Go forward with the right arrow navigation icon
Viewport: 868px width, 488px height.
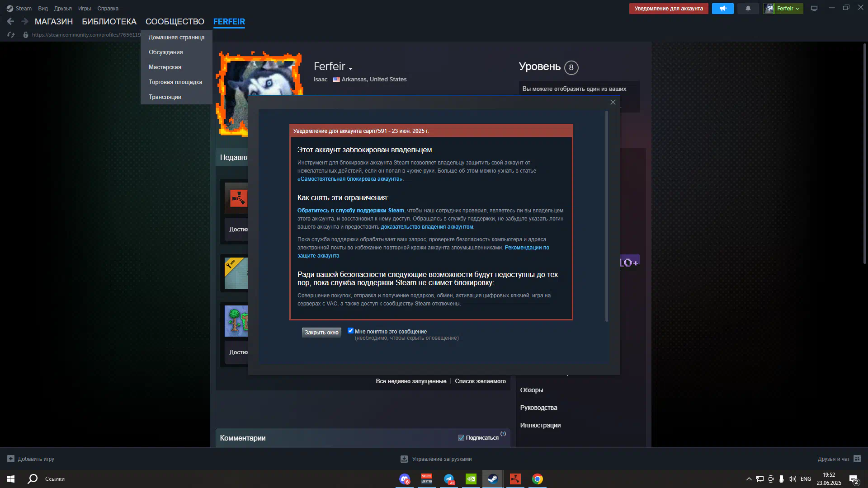click(25, 21)
